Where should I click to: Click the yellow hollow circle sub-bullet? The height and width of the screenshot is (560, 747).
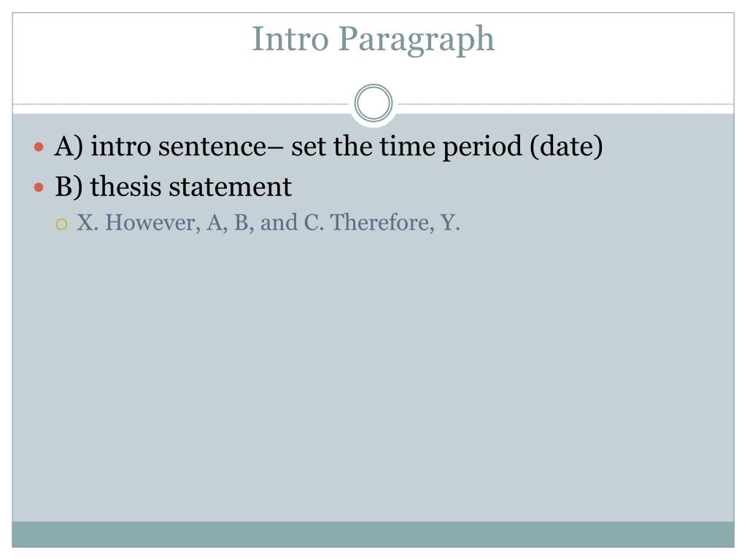point(61,224)
